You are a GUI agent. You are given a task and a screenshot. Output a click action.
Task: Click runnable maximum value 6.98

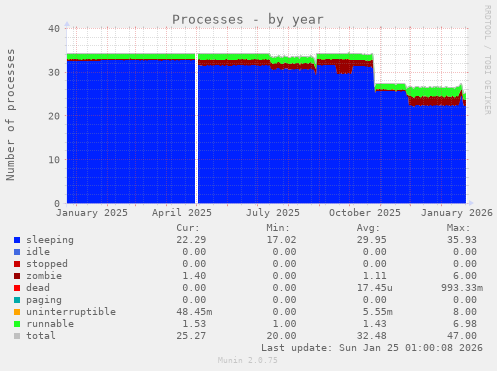pyautogui.click(x=465, y=324)
